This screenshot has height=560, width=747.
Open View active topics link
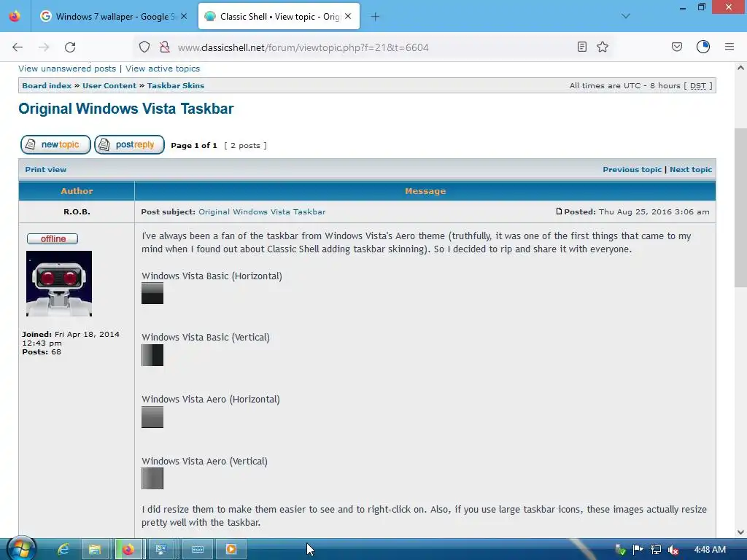tap(163, 69)
